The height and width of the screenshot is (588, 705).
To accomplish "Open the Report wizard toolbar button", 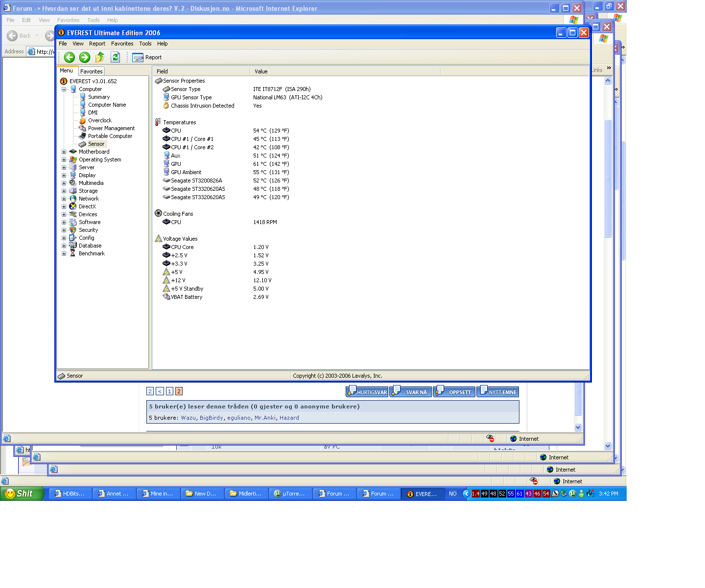I will pos(147,57).
